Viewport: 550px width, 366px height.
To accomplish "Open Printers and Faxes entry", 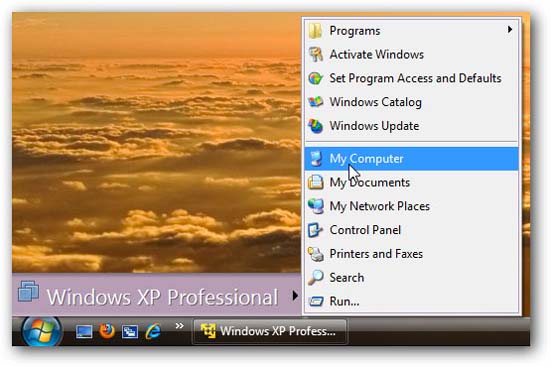I will (x=411, y=254).
